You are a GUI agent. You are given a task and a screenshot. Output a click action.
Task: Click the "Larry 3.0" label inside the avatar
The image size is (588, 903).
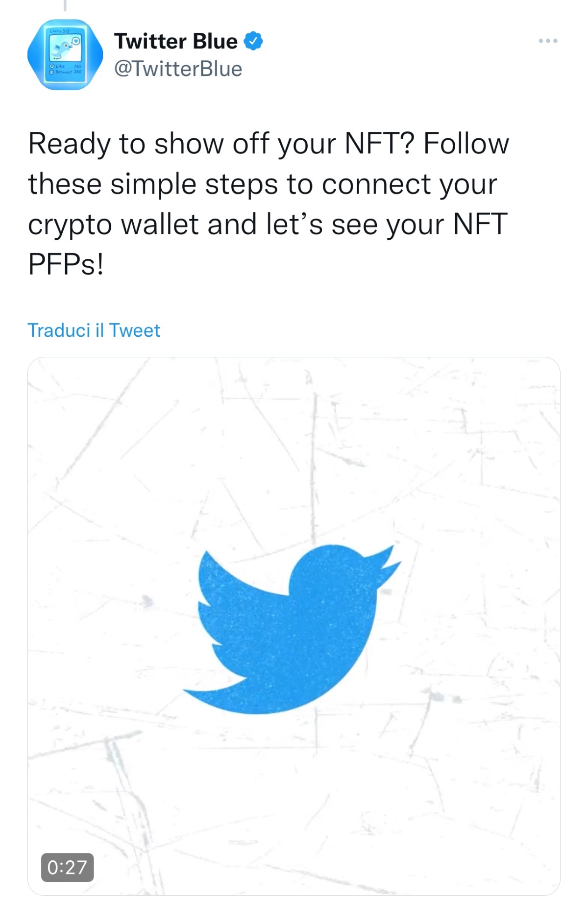[59, 31]
